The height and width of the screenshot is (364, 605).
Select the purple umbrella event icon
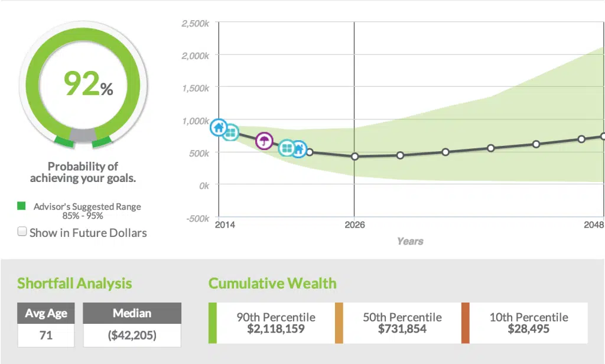(264, 141)
